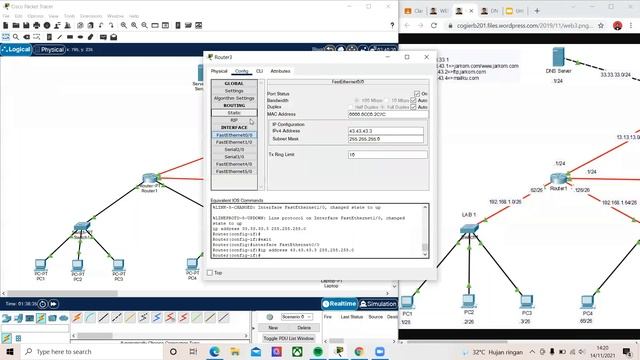Select the Copper Cross-Over dashed cable icon
The height and width of the screenshot is (360, 640).
coord(117,317)
